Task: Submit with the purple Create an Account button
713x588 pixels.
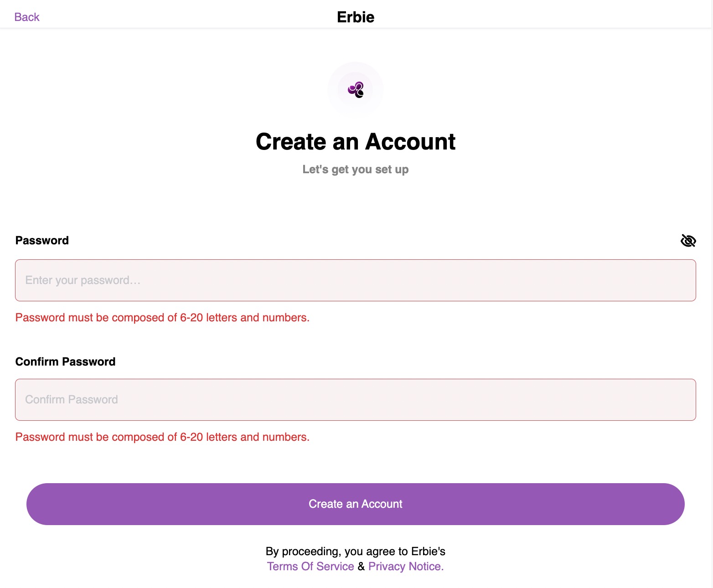Action: click(356, 504)
